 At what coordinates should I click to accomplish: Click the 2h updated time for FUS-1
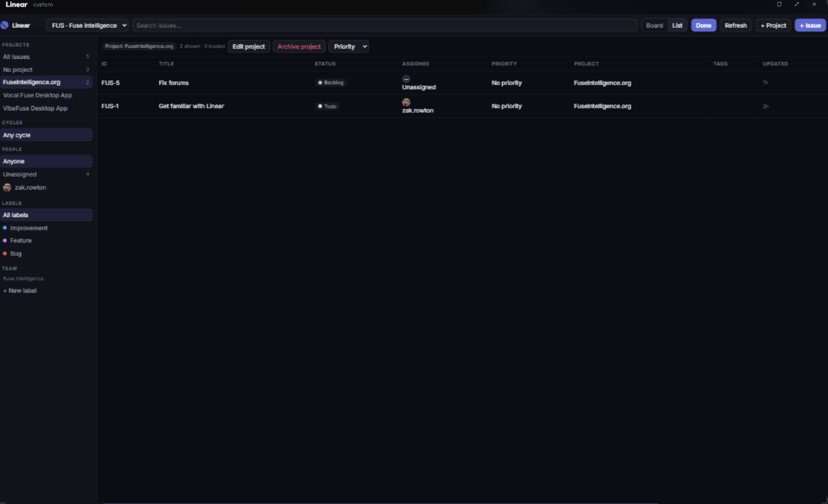[765, 107]
